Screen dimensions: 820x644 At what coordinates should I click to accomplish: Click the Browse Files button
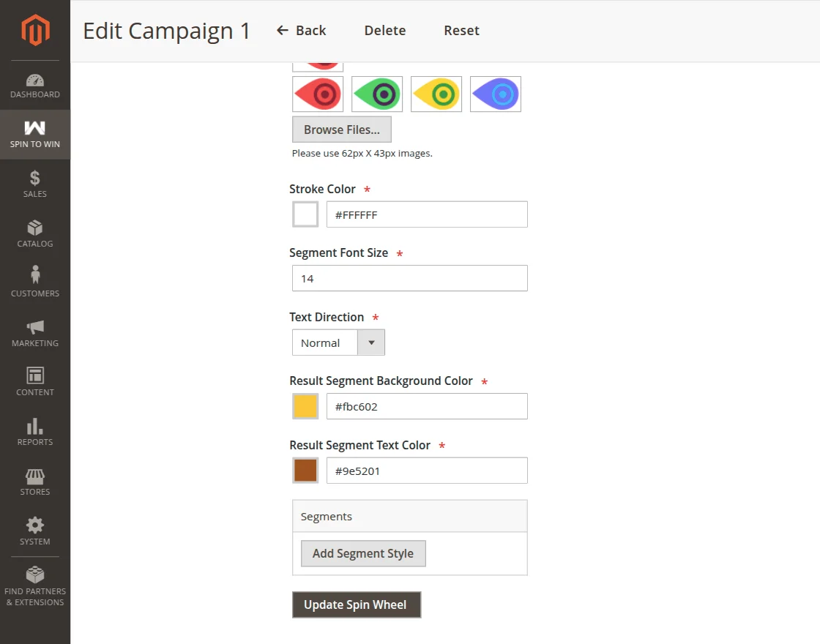[342, 130]
